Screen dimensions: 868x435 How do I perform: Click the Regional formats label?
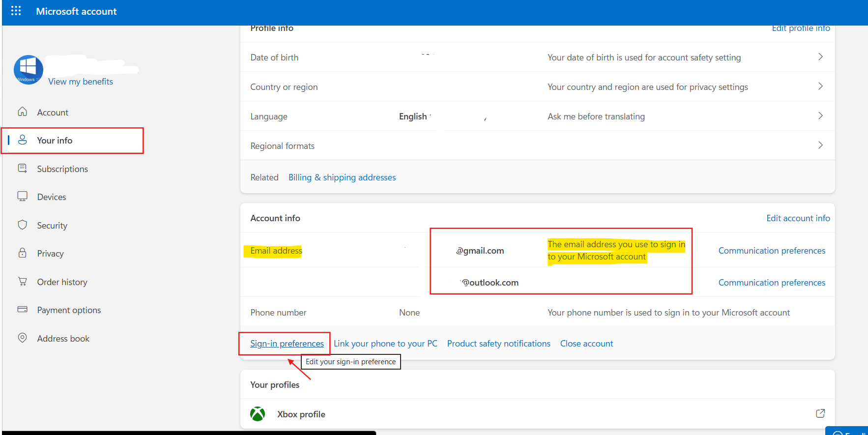click(282, 146)
